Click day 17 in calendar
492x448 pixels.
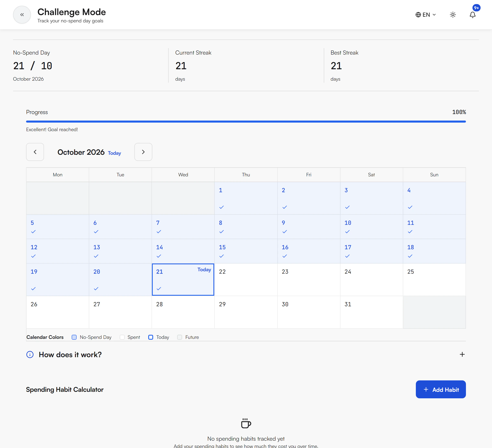click(371, 251)
